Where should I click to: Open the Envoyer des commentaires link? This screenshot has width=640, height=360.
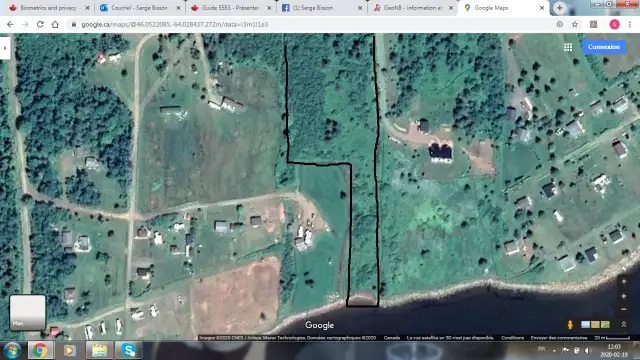[559, 338]
